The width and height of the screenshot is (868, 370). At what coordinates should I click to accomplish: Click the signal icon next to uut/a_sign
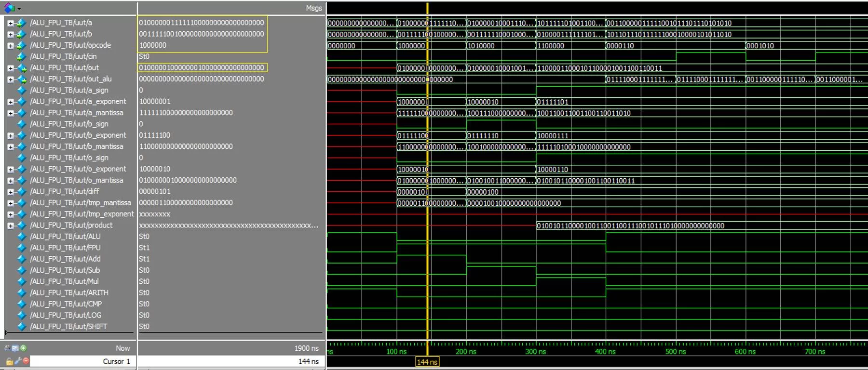click(21, 91)
